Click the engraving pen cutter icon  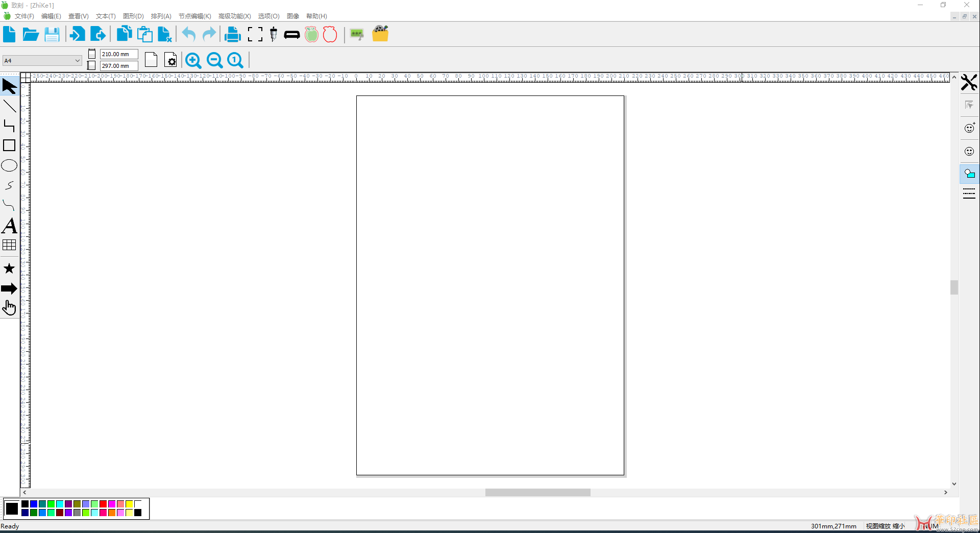click(274, 34)
